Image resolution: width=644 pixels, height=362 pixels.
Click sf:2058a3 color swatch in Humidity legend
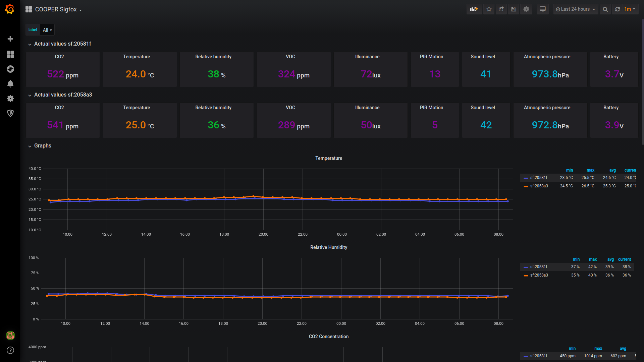pyautogui.click(x=526, y=276)
